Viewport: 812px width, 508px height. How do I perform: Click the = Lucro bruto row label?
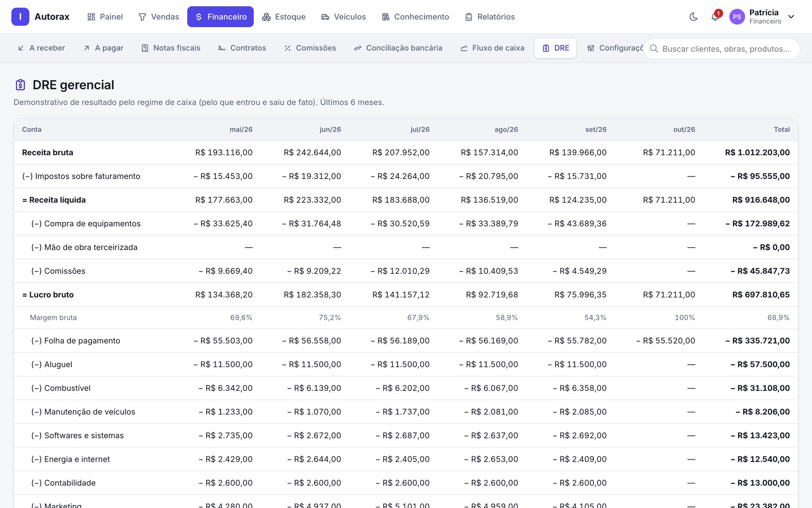coord(48,295)
